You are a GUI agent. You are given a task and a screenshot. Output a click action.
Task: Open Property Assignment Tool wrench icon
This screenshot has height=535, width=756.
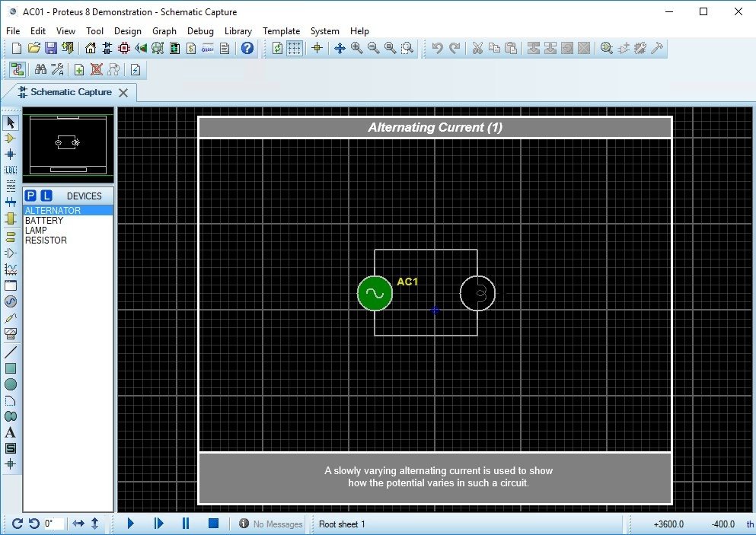(57, 70)
